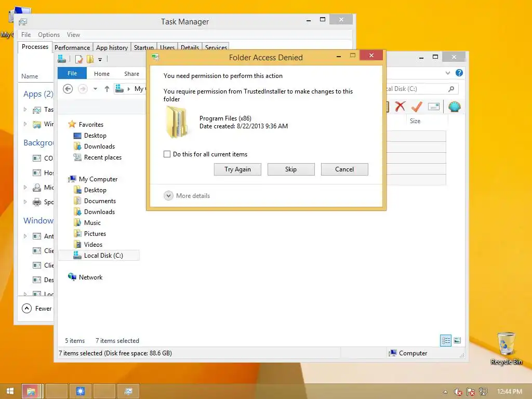Open the Recycle Bin desktop icon
Image resolution: width=532 pixels, height=399 pixels.
coord(506,349)
